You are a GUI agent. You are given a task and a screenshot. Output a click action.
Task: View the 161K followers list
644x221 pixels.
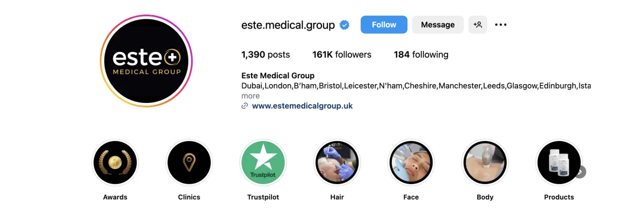(342, 55)
